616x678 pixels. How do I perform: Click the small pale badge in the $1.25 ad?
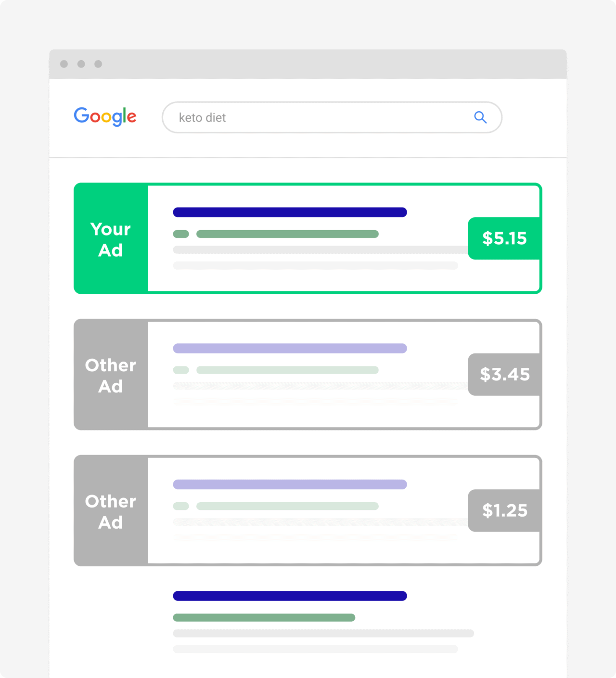coord(181,506)
